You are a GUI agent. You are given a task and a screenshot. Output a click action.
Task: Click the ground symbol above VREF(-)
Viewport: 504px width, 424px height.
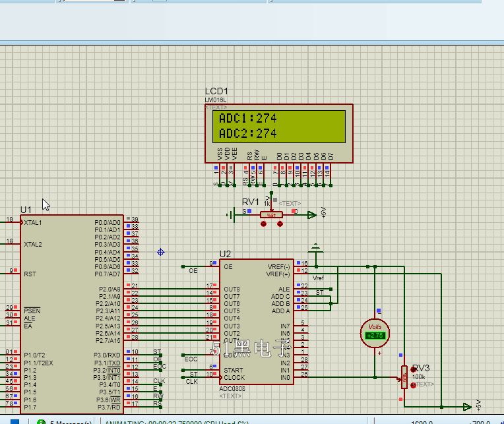317,249
